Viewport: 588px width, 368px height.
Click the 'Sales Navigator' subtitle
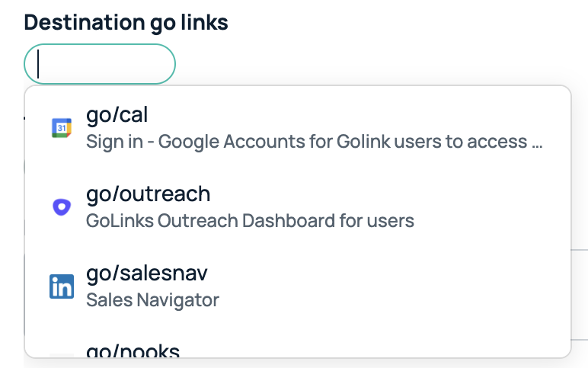tap(152, 300)
